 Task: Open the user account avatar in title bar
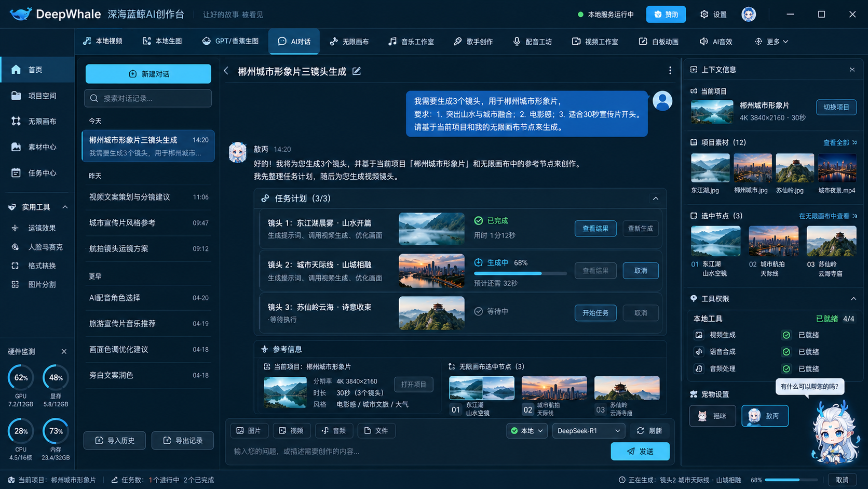coord(749,15)
